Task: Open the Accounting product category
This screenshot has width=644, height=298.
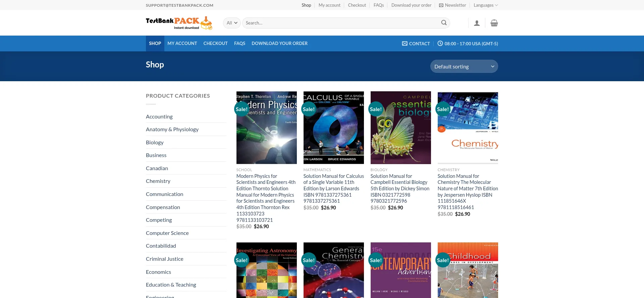Action: click(159, 117)
